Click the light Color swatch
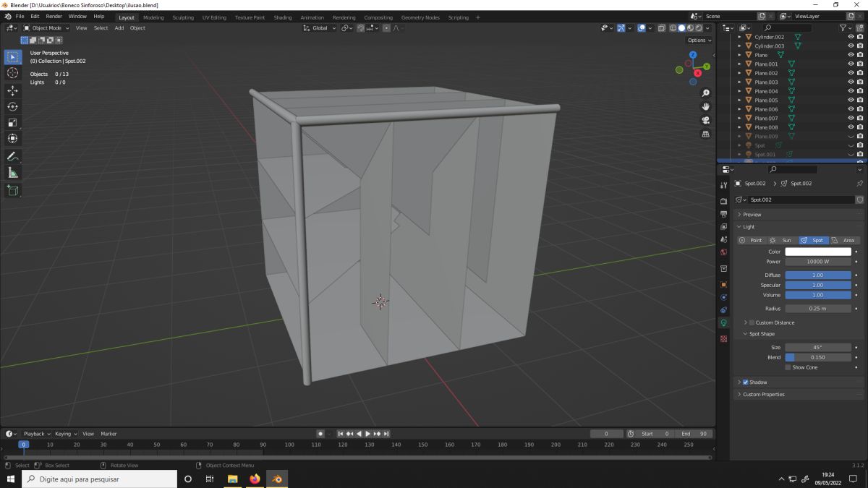Viewport: 868px width, 488px height. pos(818,252)
